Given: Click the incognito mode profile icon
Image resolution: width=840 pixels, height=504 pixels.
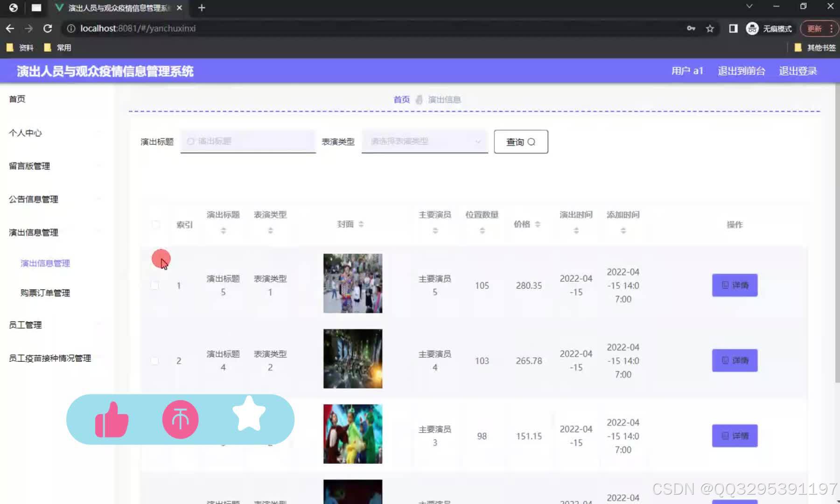Looking at the screenshot, I should coord(752,28).
